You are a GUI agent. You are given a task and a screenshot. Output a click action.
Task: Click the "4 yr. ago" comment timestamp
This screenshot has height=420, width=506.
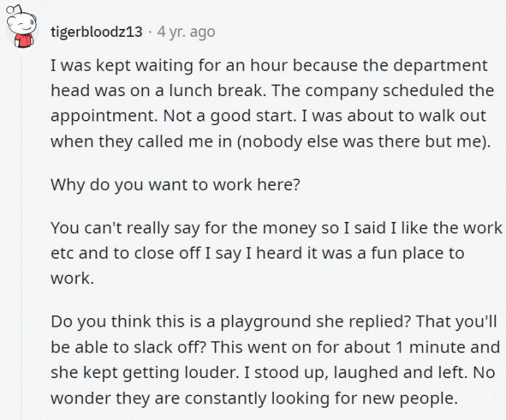186,33
